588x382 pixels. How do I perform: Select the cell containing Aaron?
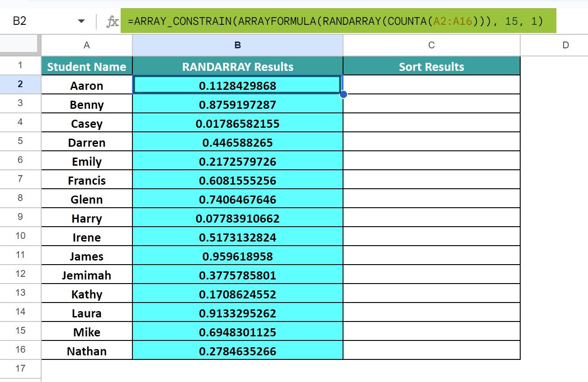coord(87,85)
